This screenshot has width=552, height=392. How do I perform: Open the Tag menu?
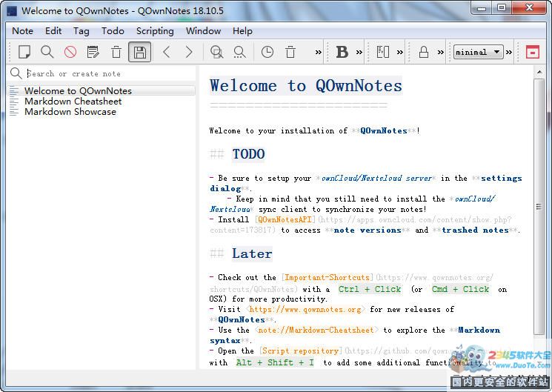pyautogui.click(x=82, y=31)
